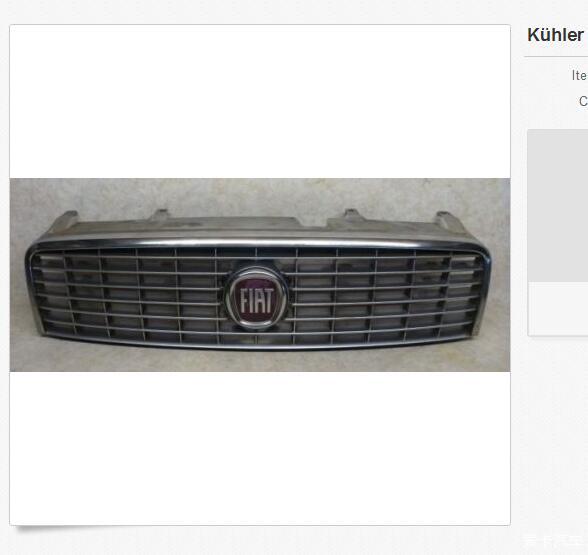Viewport: 588px width, 555px height.
Task: Click the second mounting tab from left
Action: (160, 215)
